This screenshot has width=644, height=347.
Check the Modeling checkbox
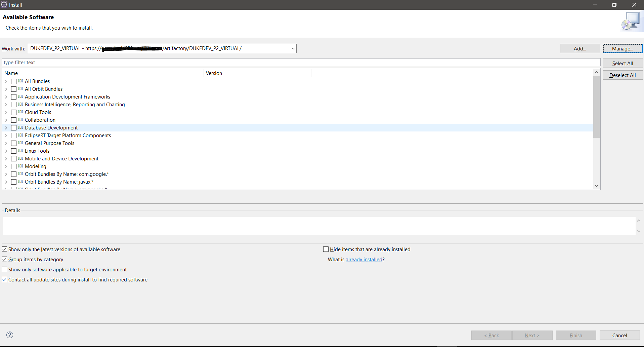[x=14, y=166]
